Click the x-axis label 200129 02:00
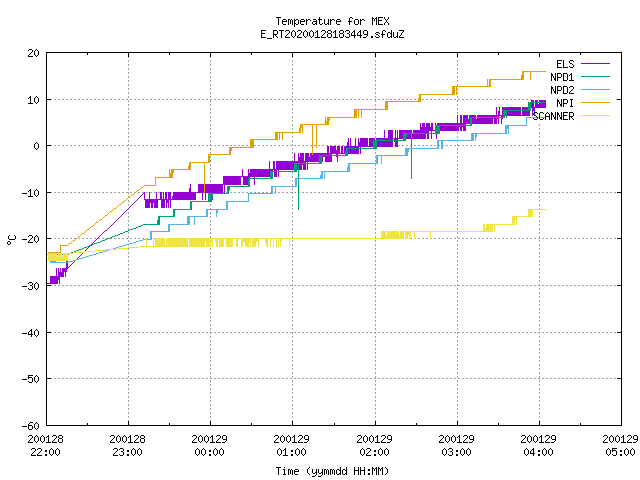640x480 pixels. pyautogui.click(x=374, y=446)
